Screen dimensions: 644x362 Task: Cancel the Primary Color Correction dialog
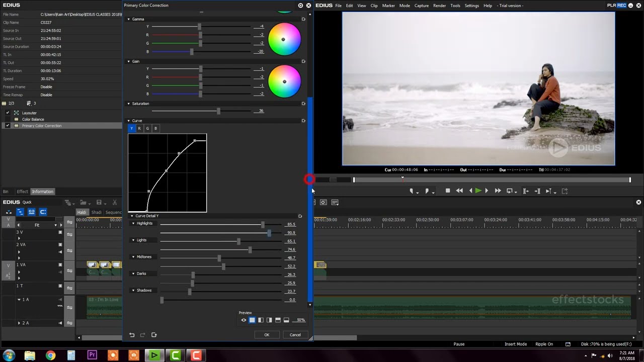(x=295, y=335)
